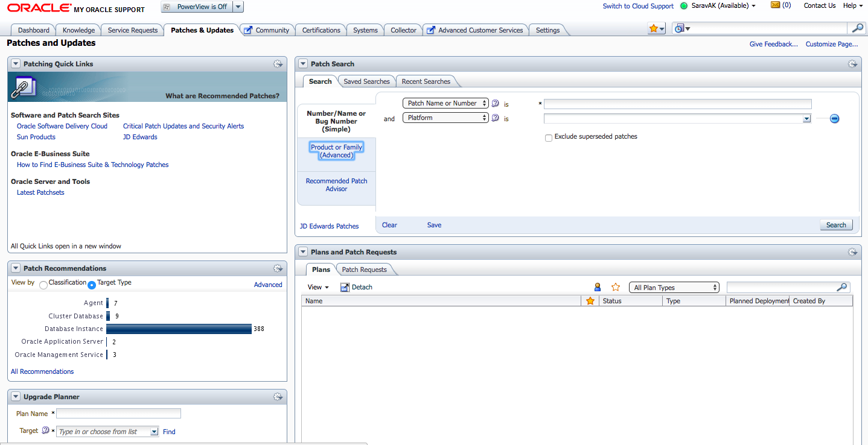The image size is (868, 445).
Task: Open the All Recommendations link
Action: coord(42,371)
